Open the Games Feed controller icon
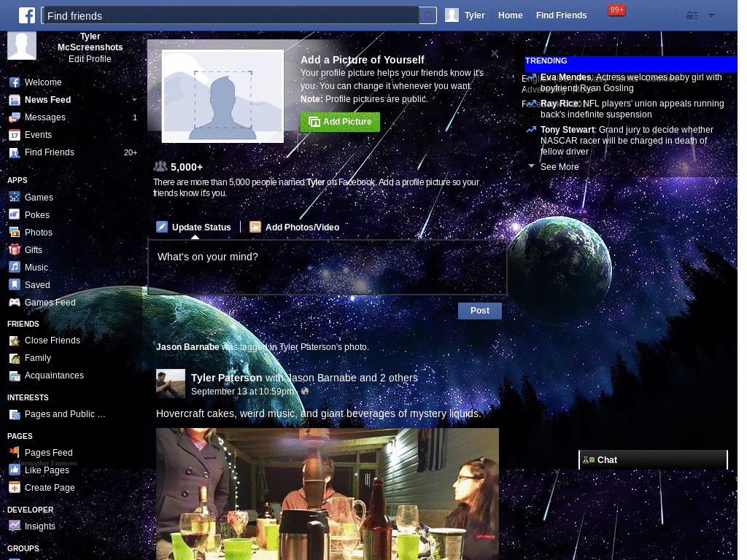 tap(15, 303)
